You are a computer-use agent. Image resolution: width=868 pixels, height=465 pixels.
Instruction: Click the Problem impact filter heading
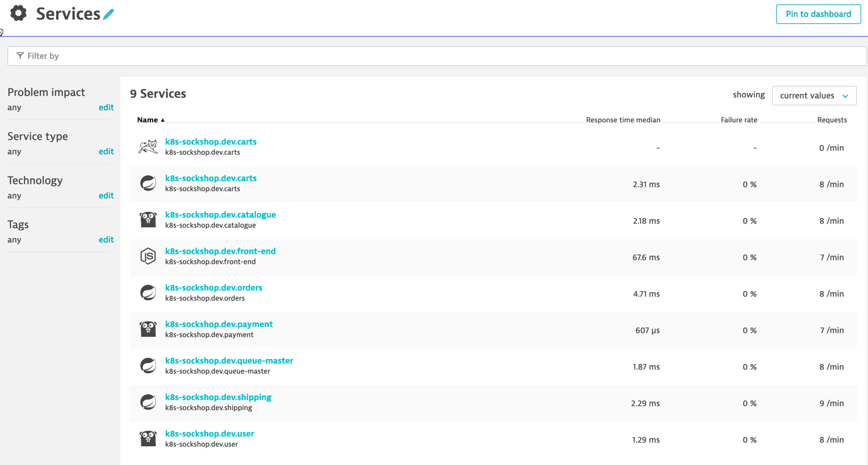click(46, 92)
